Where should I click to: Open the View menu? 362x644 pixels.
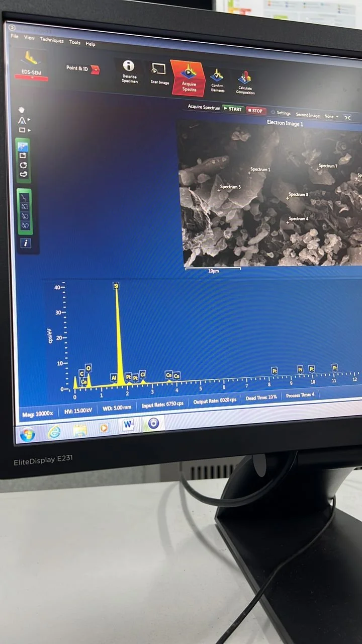[x=30, y=38]
